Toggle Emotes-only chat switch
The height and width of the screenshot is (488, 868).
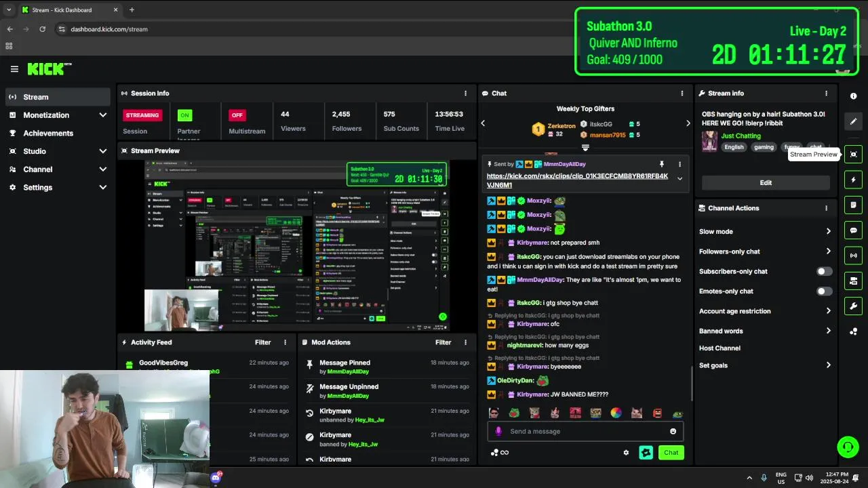[x=824, y=291]
